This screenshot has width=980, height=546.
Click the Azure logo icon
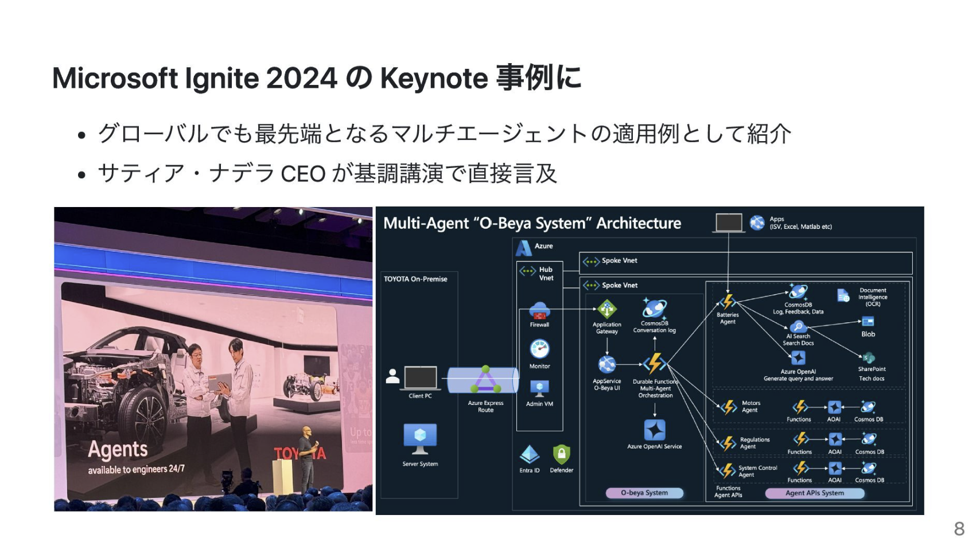pyautogui.click(x=523, y=248)
